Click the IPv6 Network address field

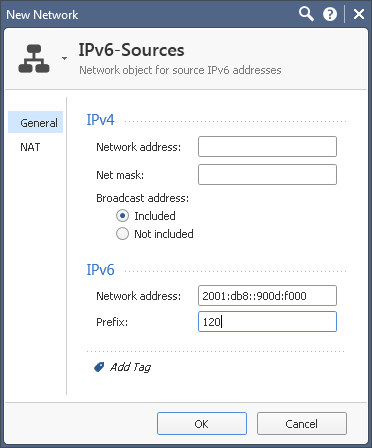267,295
